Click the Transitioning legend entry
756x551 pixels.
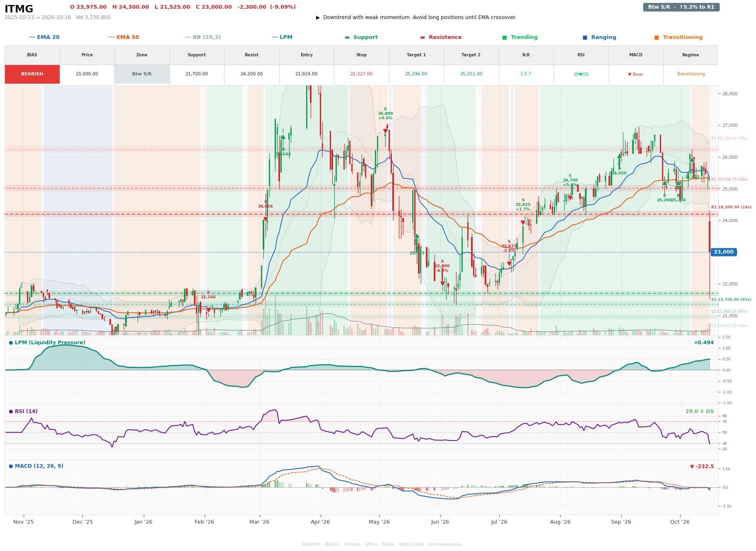tap(678, 37)
